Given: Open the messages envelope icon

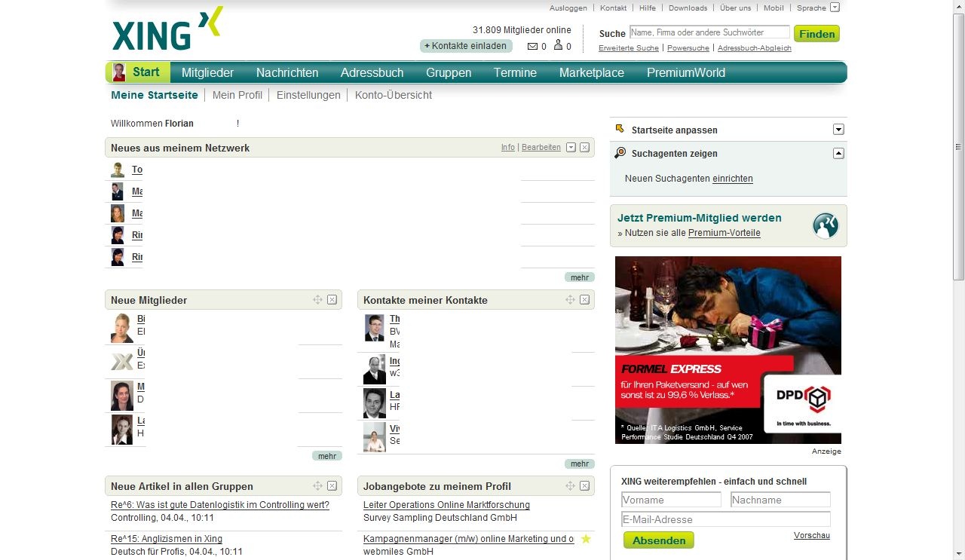Looking at the screenshot, I should (x=532, y=47).
